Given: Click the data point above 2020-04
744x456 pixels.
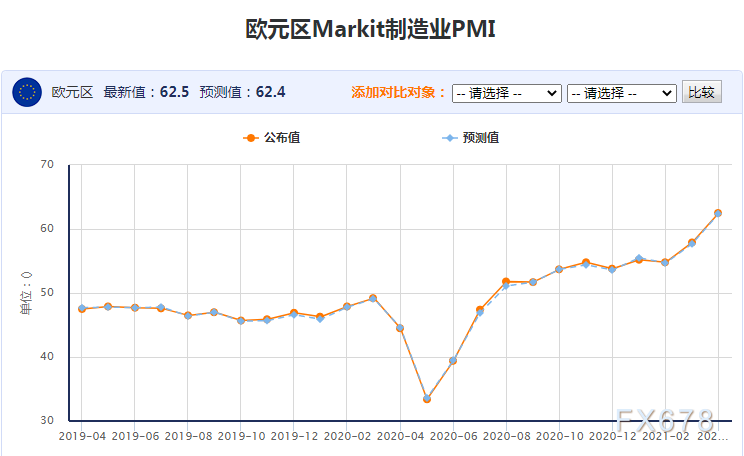Looking at the screenshot, I should [400, 328].
